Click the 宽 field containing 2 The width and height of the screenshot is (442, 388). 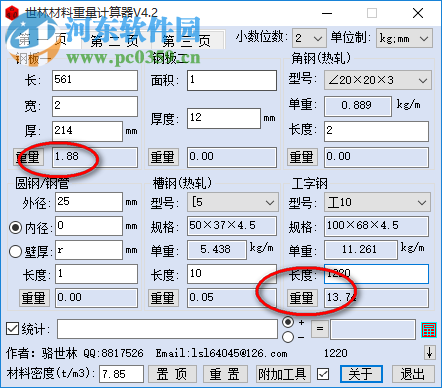[x=95, y=106]
